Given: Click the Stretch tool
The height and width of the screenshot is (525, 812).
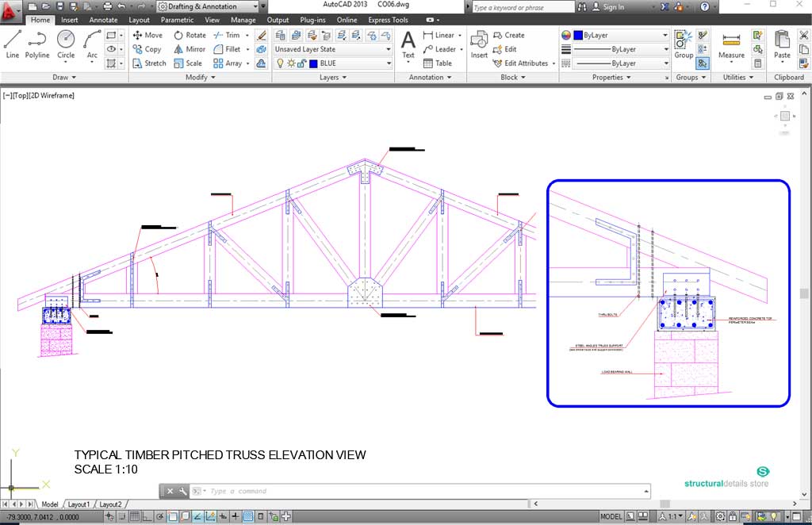Looking at the screenshot, I should pyautogui.click(x=149, y=63).
